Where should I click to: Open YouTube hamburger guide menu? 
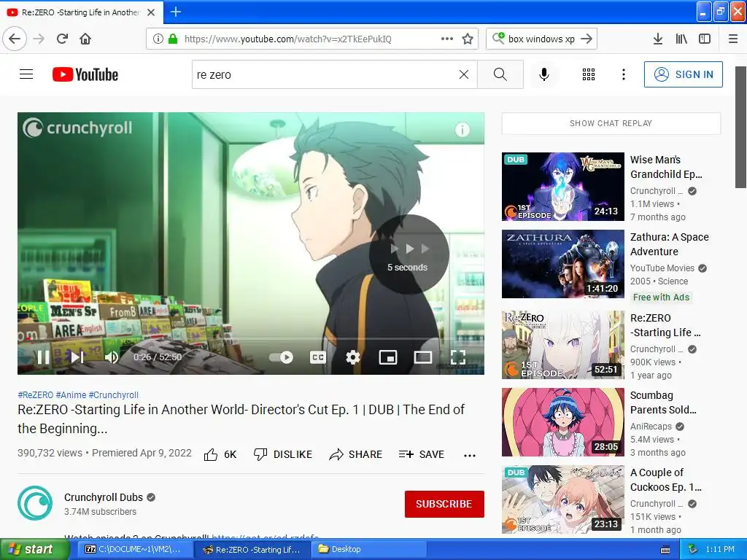(x=26, y=74)
